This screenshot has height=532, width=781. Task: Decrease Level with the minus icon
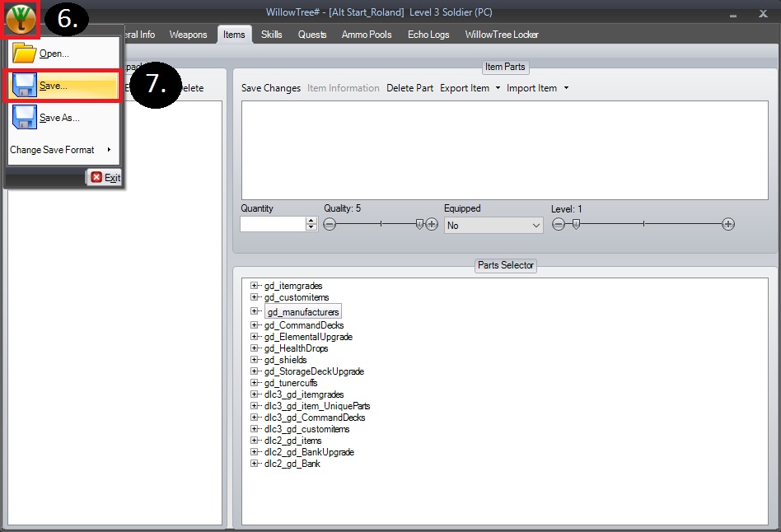(559, 224)
